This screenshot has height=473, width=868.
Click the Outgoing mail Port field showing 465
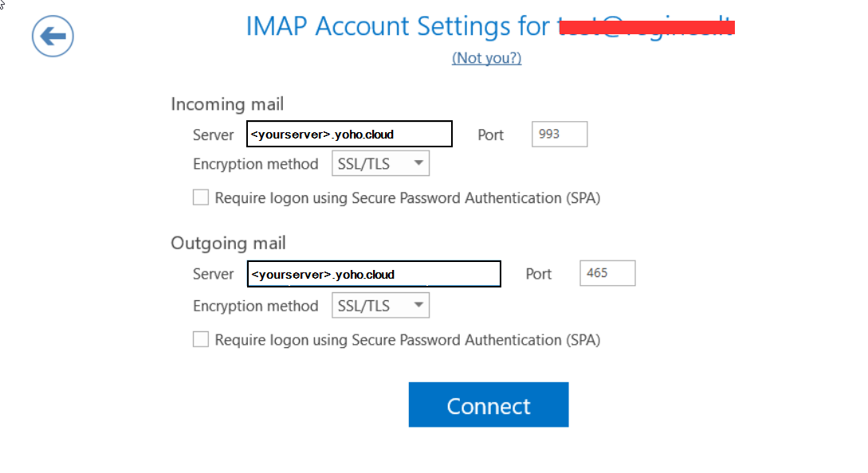pos(607,273)
